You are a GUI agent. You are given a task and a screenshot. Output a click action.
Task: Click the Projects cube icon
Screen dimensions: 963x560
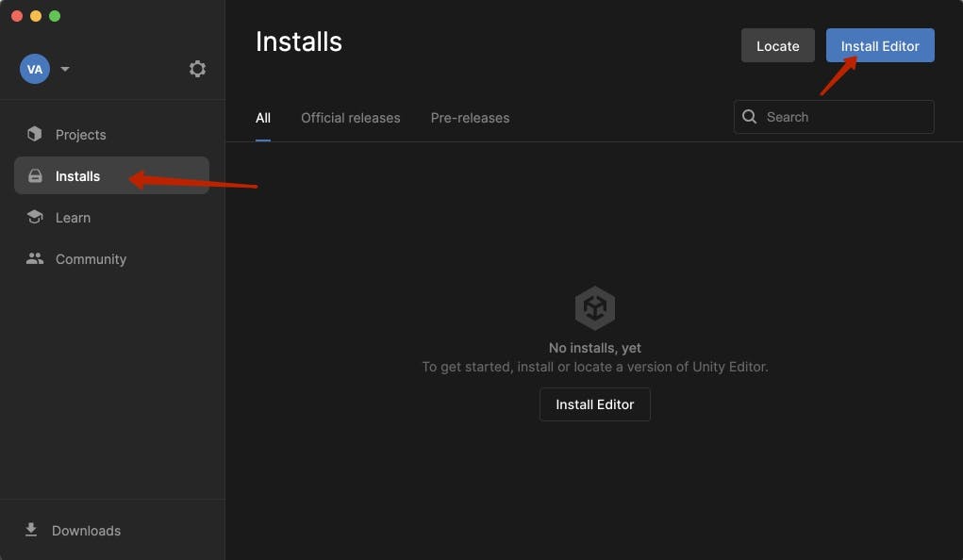tap(34, 134)
